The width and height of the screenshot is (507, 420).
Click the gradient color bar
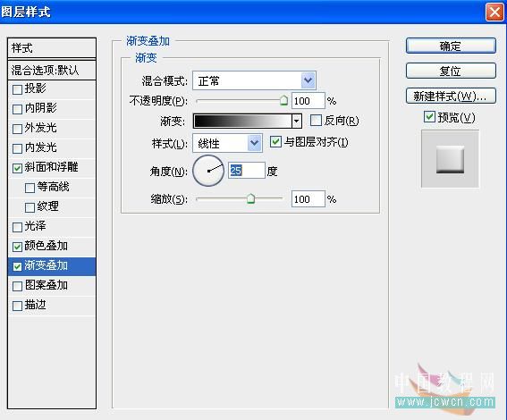click(242, 122)
